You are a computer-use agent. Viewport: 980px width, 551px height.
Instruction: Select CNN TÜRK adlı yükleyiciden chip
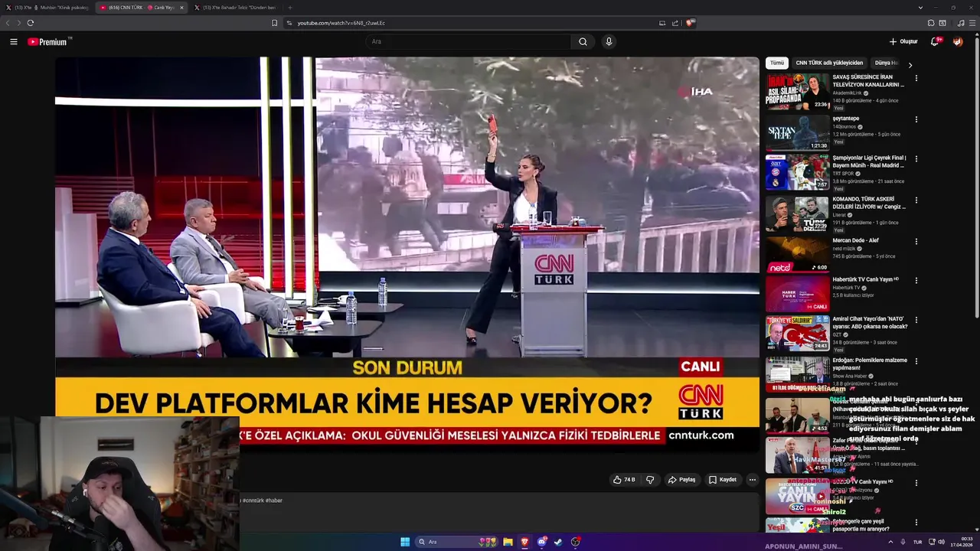(829, 63)
